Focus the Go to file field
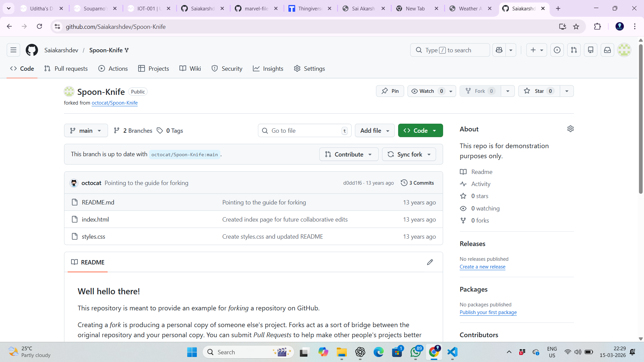 (x=305, y=130)
